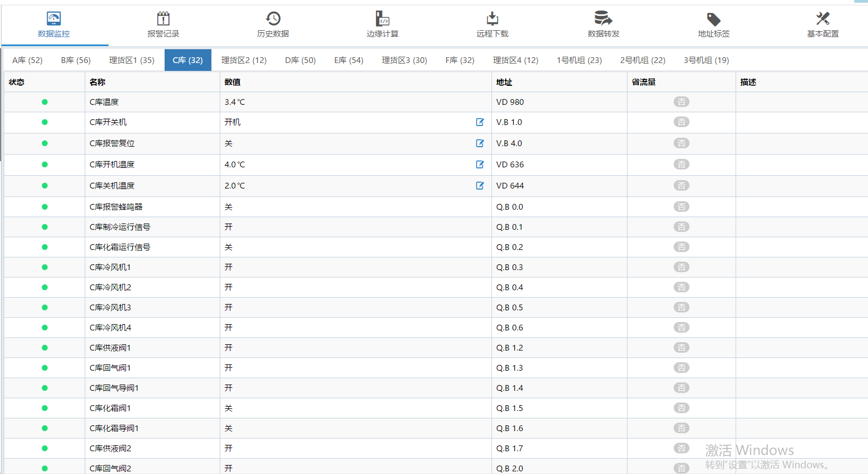Open the 报警记录 alarm records icon

163,19
